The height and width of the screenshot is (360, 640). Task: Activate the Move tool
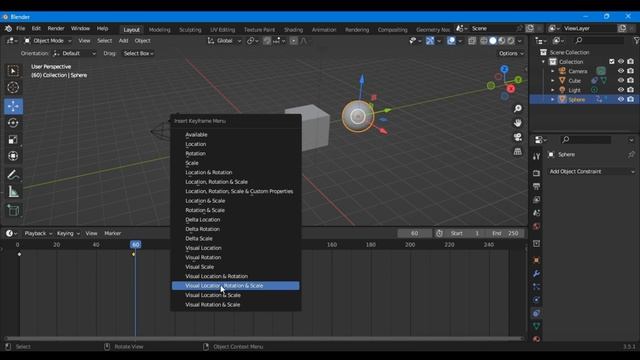pyautogui.click(x=13, y=106)
